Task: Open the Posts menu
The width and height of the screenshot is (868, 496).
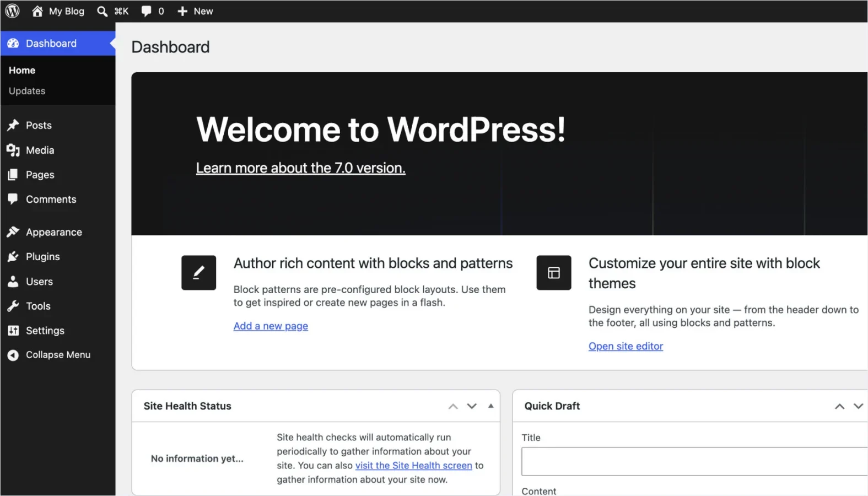Action: (39, 126)
